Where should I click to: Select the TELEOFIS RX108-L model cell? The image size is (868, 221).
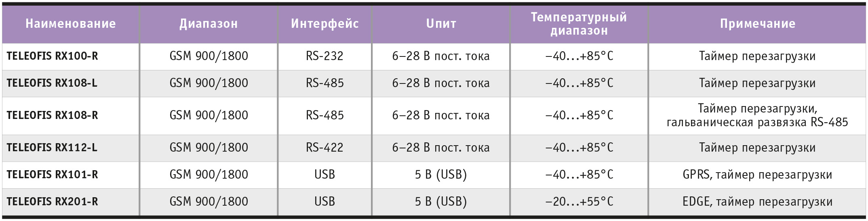tap(52, 83)
